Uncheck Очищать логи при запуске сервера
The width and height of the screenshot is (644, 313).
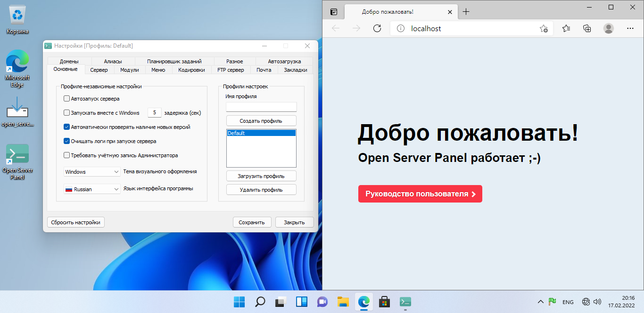click(x=66, y=141)
